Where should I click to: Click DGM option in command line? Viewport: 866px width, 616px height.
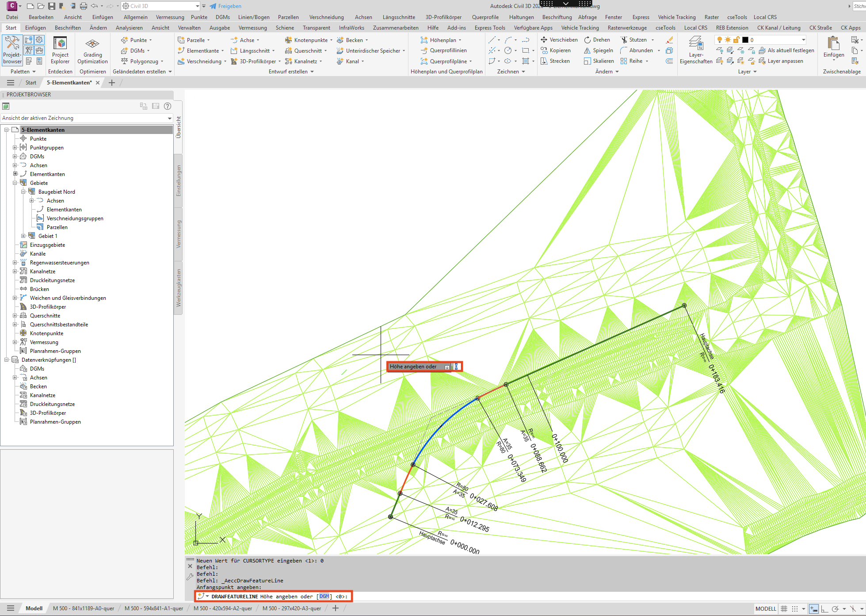324,596
